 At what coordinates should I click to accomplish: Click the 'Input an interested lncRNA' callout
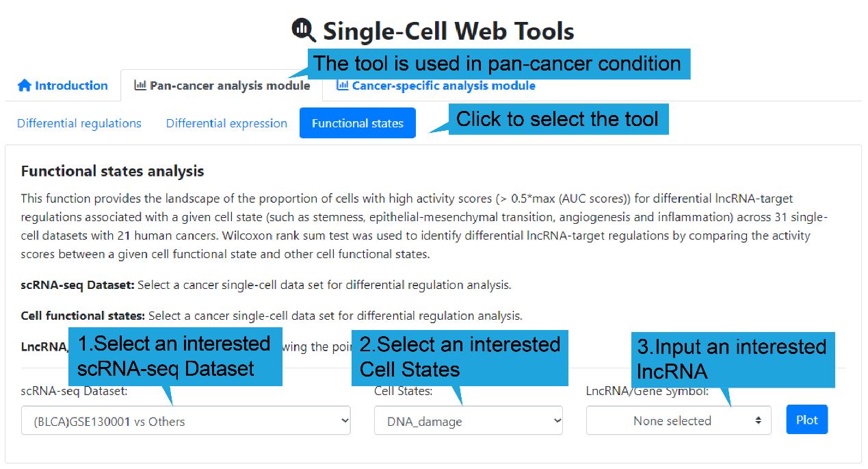pyautogui.click(x=732, y=359)
